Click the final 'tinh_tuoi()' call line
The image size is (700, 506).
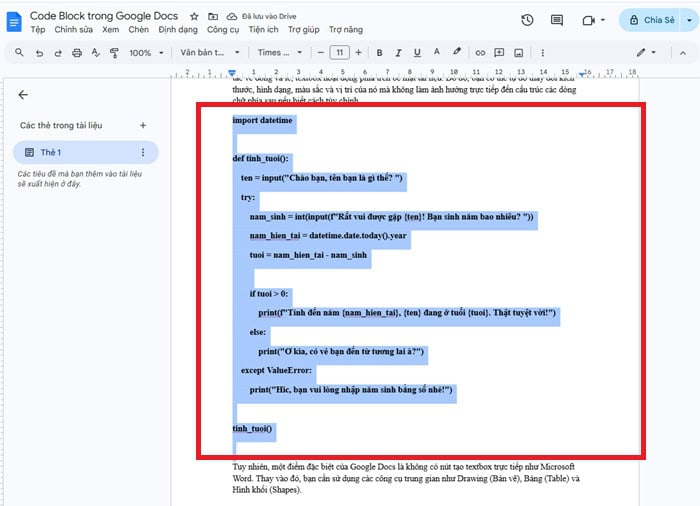click(x=252, y=429)
